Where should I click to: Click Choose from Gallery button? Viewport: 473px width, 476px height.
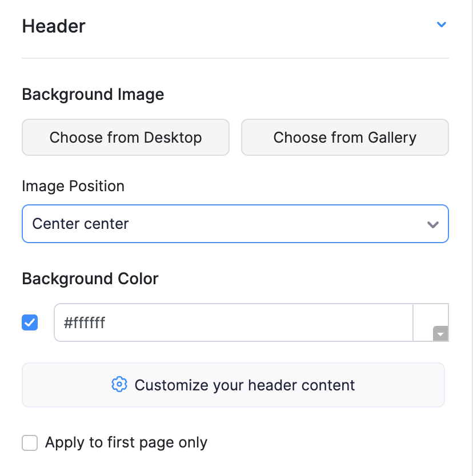click(344, 138)
